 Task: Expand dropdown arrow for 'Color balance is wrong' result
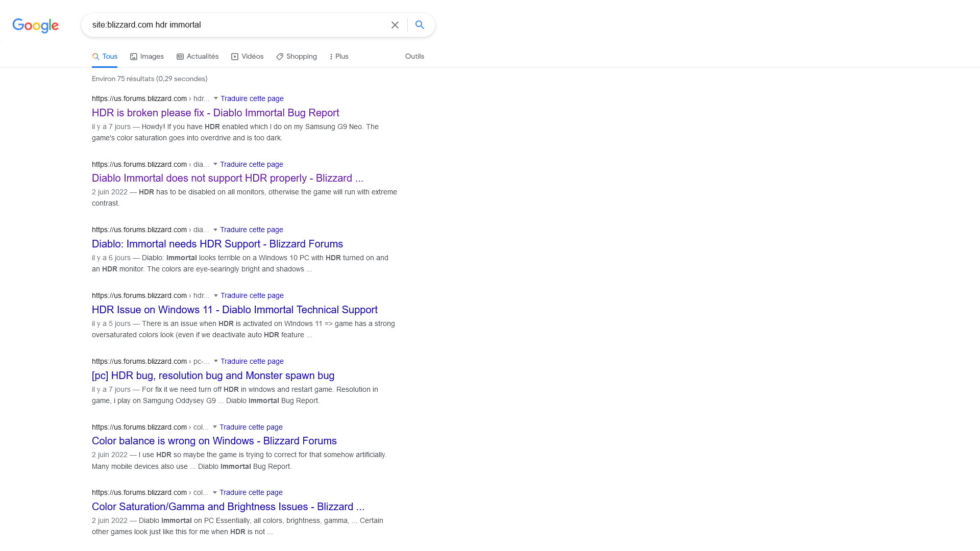[214, 427]
